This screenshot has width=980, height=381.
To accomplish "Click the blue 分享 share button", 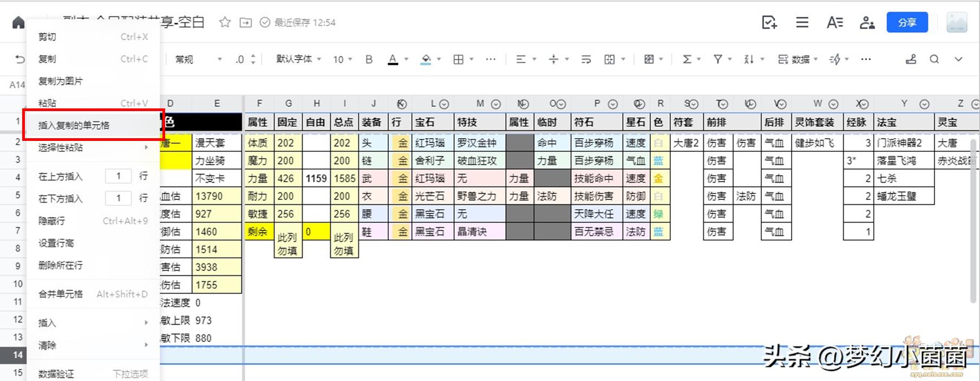I will tap(907, 22).
